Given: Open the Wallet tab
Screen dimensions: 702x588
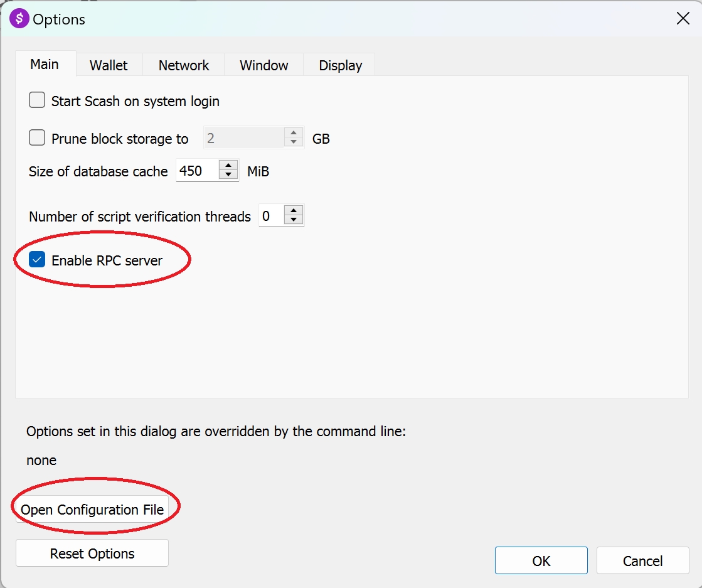Looking at the screenshot, I should pyautogui.click(x=109, y=65).
